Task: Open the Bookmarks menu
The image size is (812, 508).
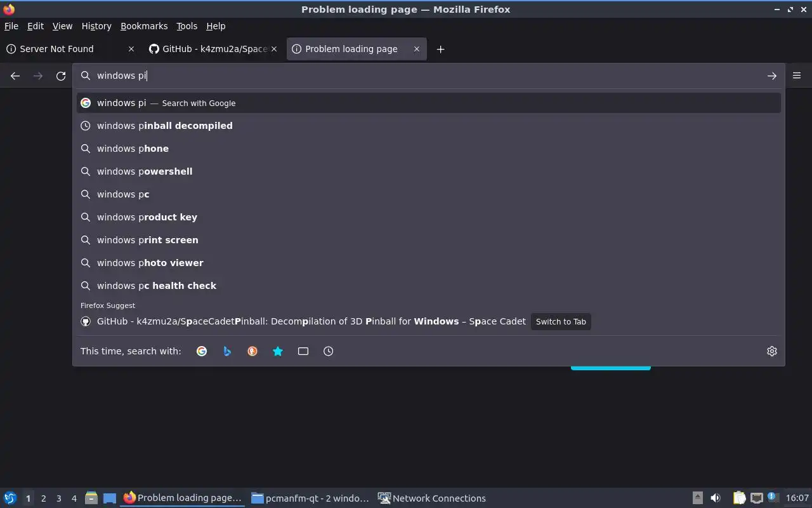Action: coord(144,26)
